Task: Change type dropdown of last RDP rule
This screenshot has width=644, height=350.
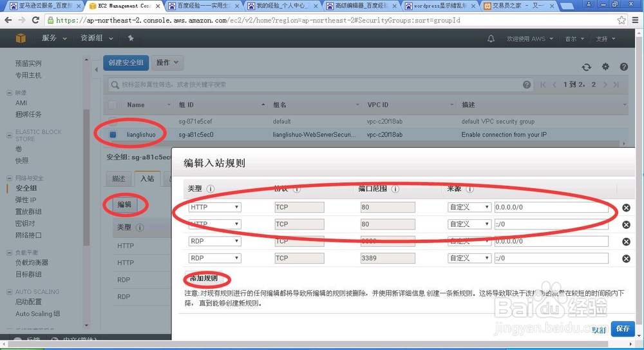Action: click(214, 258)
